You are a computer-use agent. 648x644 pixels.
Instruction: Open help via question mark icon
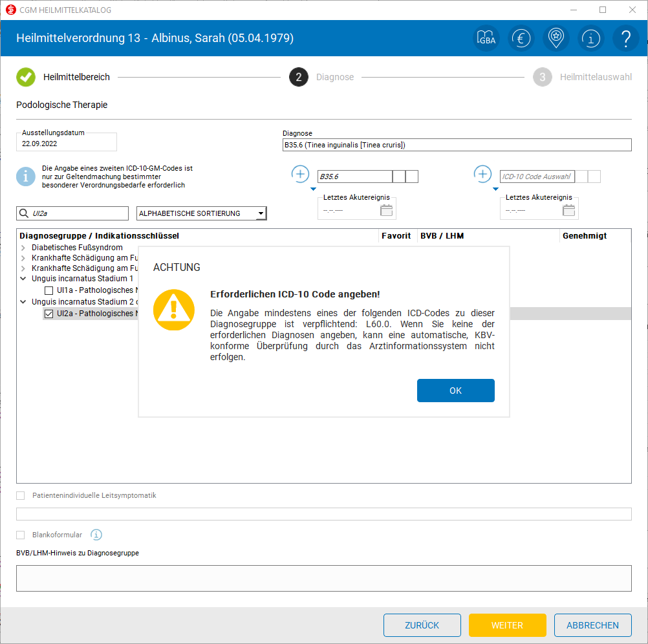click(625, 38)
